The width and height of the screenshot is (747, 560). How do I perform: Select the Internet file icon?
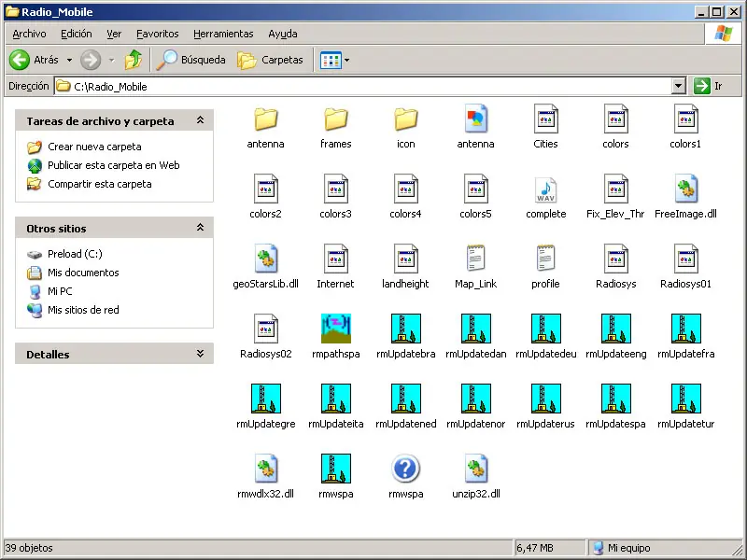336,259
